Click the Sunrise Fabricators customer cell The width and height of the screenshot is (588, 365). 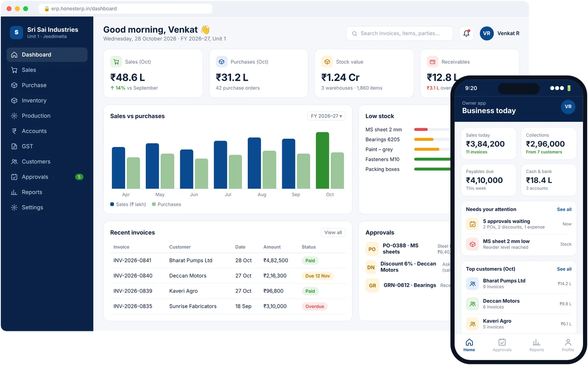[x=193, y=306]
